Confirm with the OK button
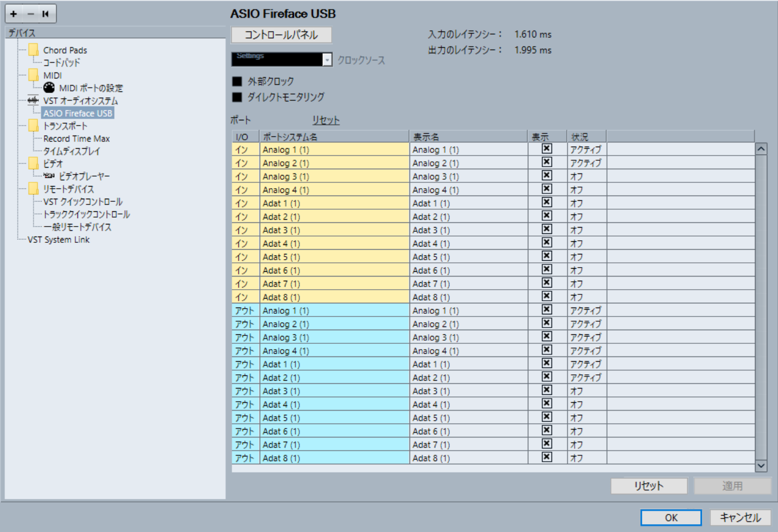This screenshot has width=778, height=532. (x=671, y=517)
